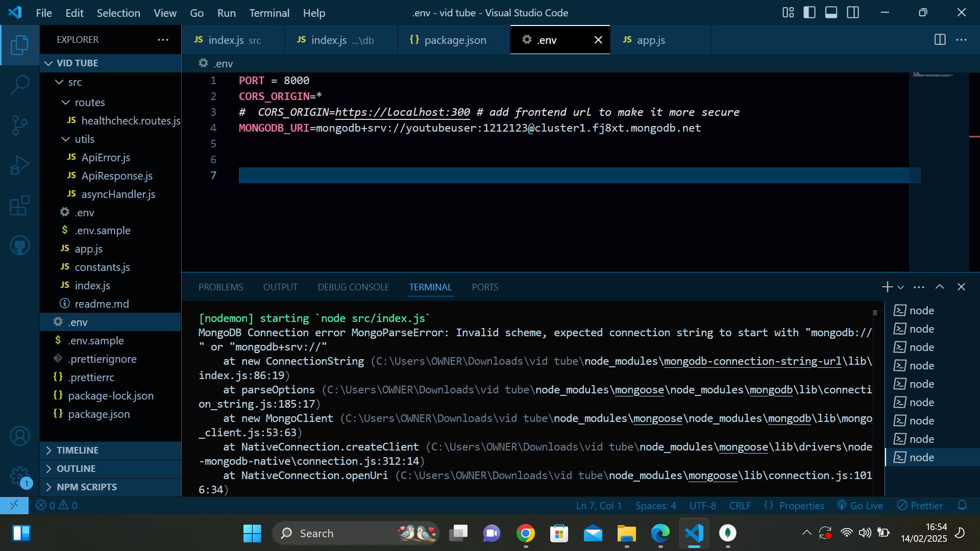Click the notifications bell in status bar
The height and width of the screenshot is (551, 980).
tap(962, 505)
